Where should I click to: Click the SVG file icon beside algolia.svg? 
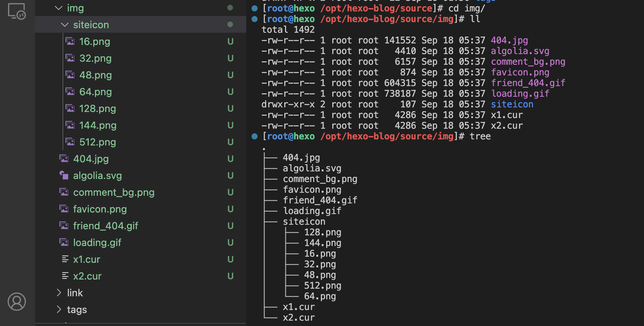click(64, 175)
